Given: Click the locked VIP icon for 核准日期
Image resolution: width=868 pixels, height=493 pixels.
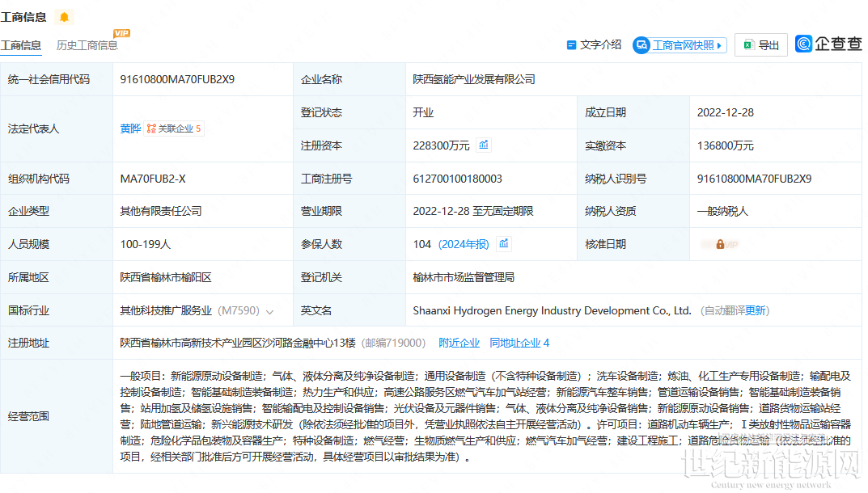Looking at the screenshot, I should [x=720, y=244].
